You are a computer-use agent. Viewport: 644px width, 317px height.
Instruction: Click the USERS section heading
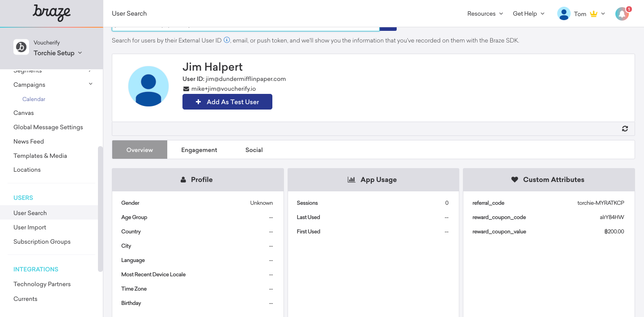[23, 198]
